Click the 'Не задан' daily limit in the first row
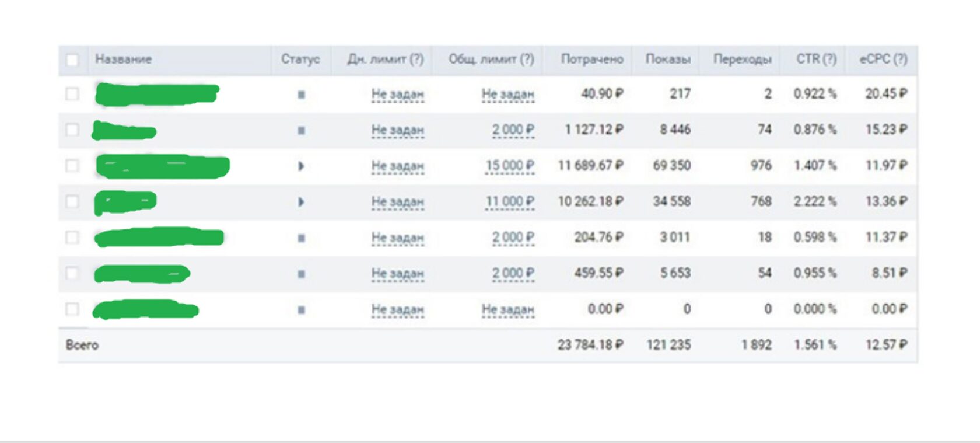The width and height of the screenshot is (980, 443). click(398, 94)
